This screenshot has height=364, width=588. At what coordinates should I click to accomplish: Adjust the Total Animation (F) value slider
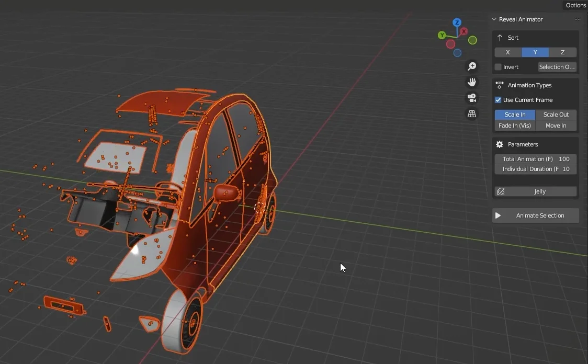point(535,158)
